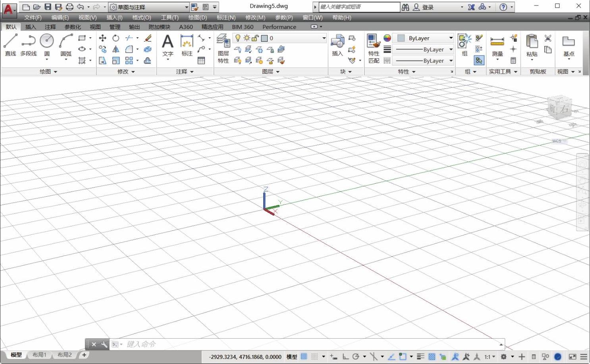The width and height of the screenshot is (590, 364).
Task: Switch to the 参数化 ribbon tab
Action: (x=73, y=27)
